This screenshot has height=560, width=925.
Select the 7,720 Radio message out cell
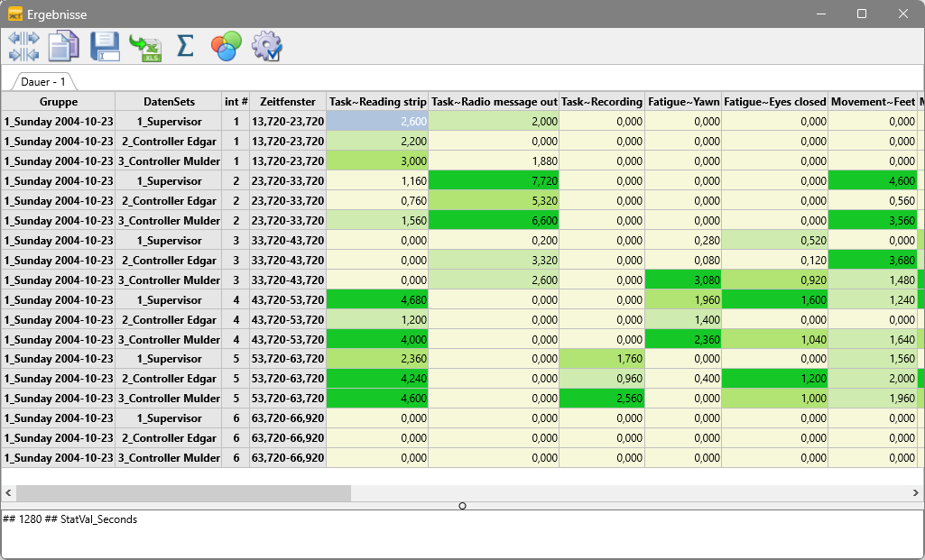(x=494, y=181)
